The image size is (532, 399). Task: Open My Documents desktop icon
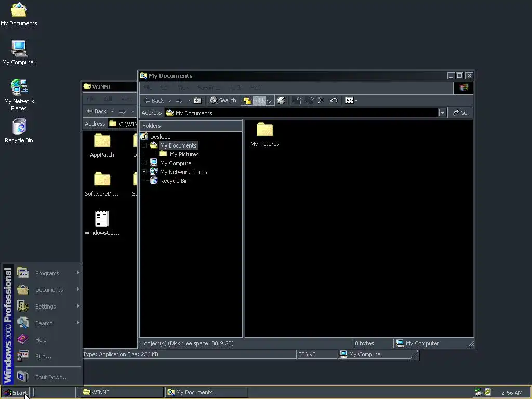coord(19,14)
